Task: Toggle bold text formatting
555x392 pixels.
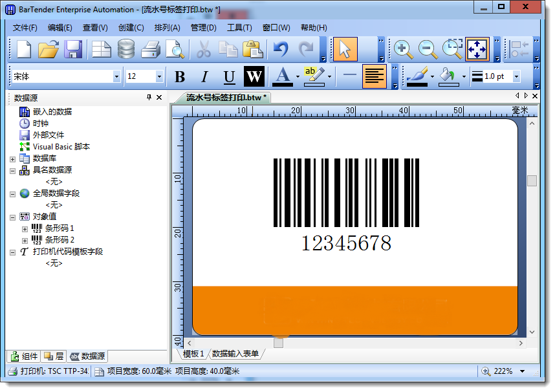Action: point(180,76)
